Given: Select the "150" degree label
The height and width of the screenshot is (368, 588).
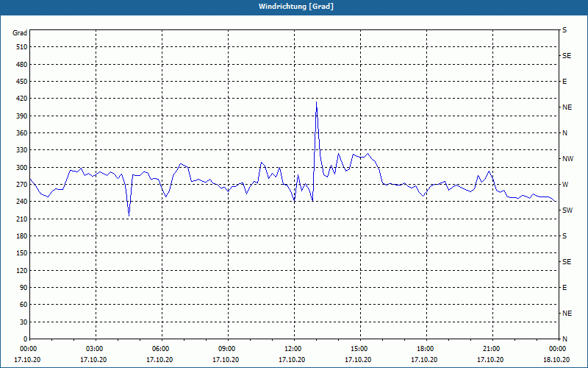Looking at the screenshot, I should click(22, 253).
